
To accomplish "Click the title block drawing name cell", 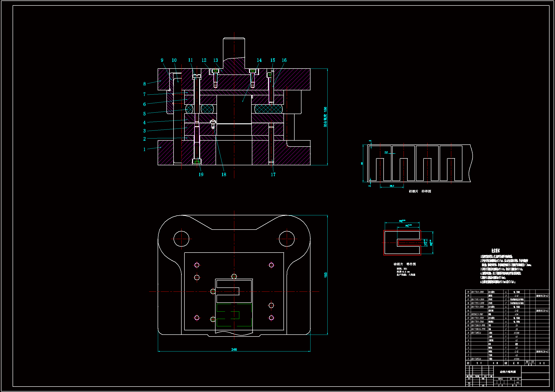I will (x=508, y=372).
